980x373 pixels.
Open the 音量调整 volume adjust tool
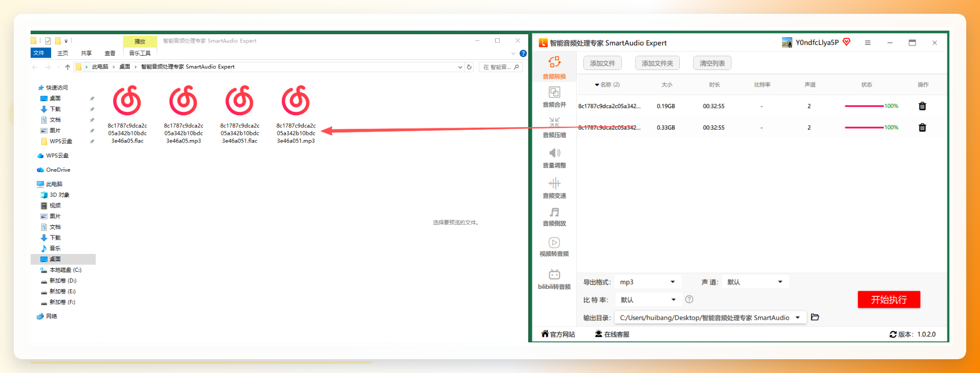coord(554,158)
